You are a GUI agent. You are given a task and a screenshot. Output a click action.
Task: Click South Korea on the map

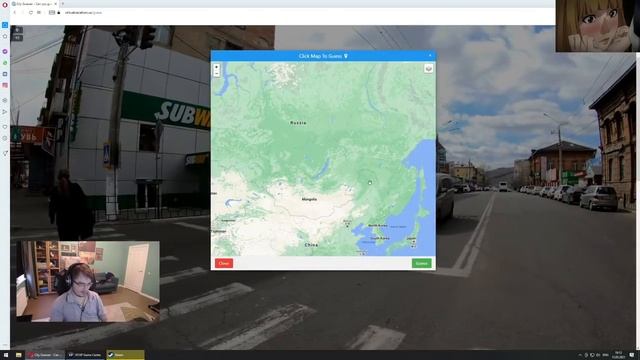click(380, 238)
